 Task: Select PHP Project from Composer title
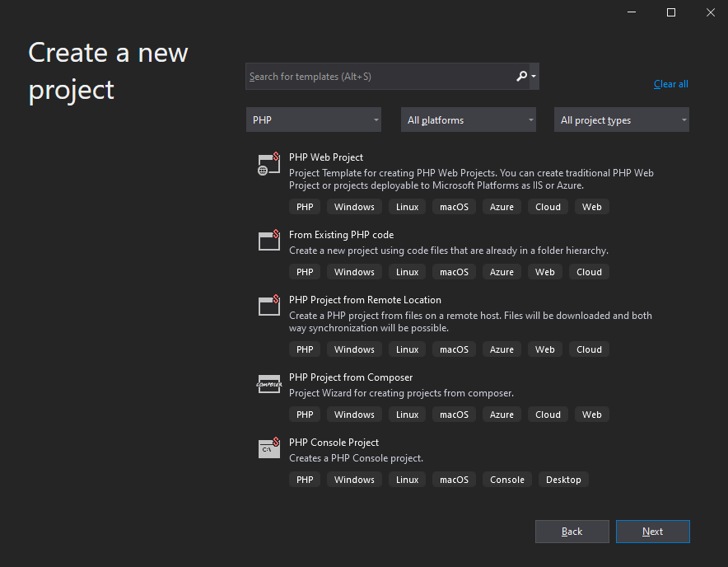[x=351, y=377]
